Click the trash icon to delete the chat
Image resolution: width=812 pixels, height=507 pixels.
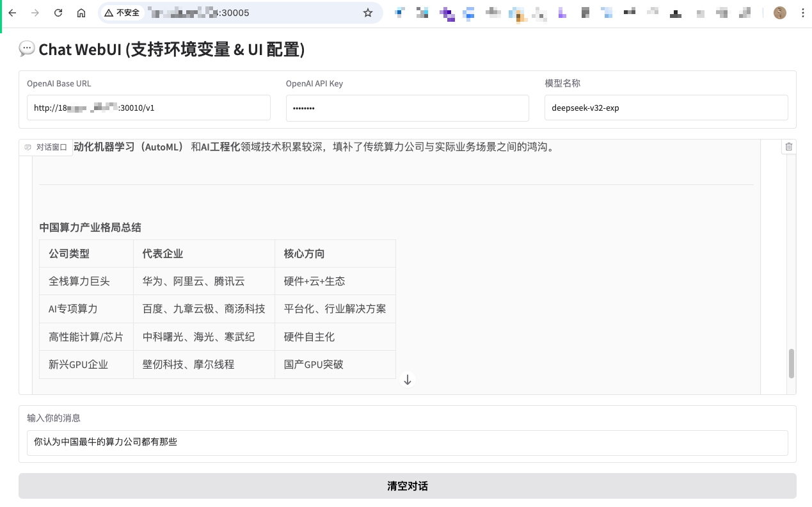coord(788,147)
